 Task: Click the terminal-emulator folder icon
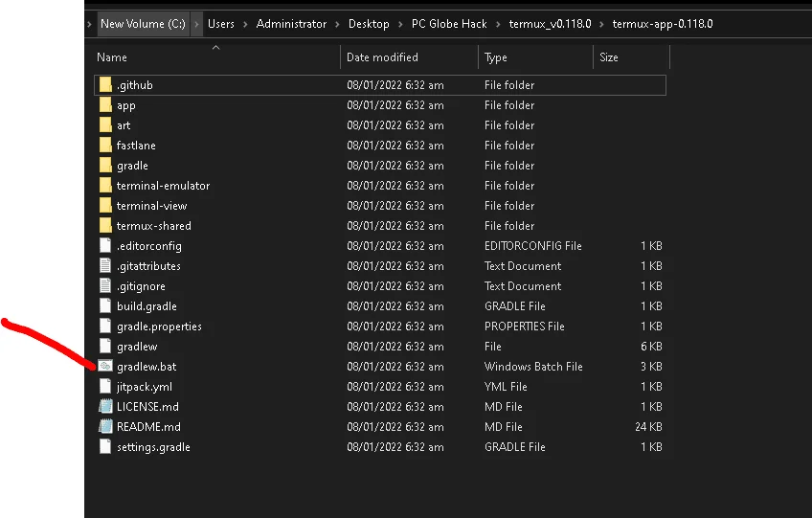pos(105,186)
